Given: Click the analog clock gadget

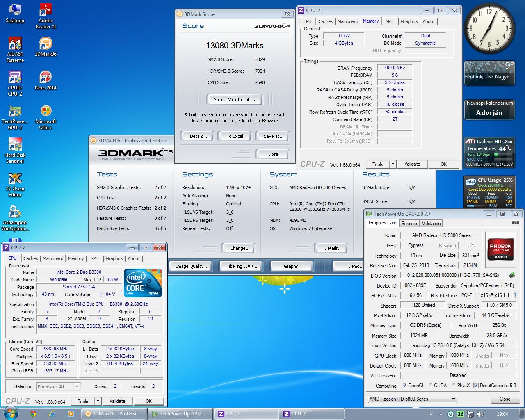Looking at the screenshot, I should click(489, 29).
